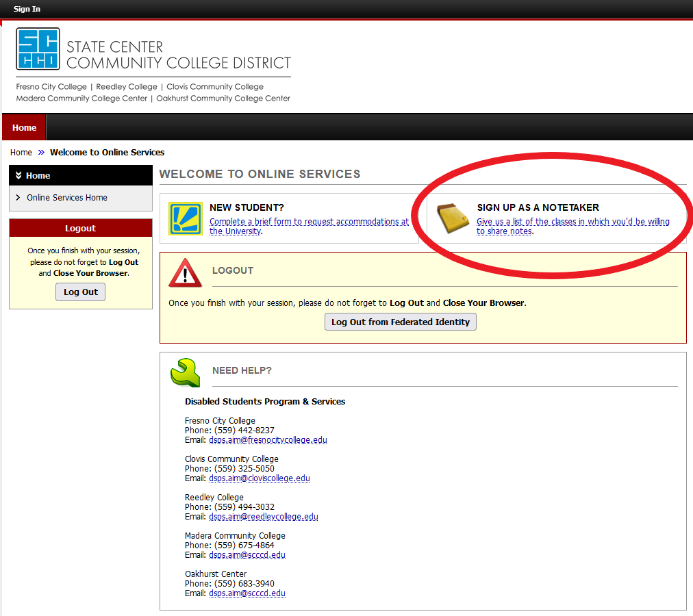Click the Welcome to Online Services heading
The image size is (693, 616).
260,174
